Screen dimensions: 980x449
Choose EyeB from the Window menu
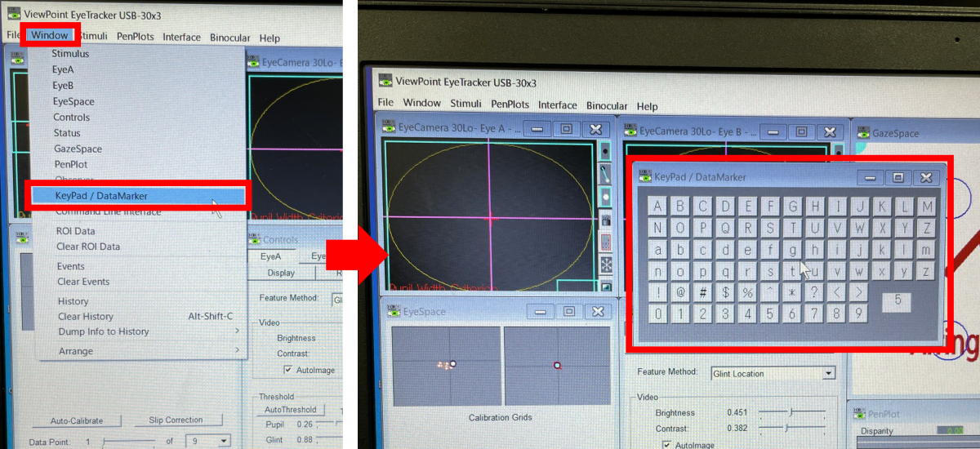click(63, 86)
